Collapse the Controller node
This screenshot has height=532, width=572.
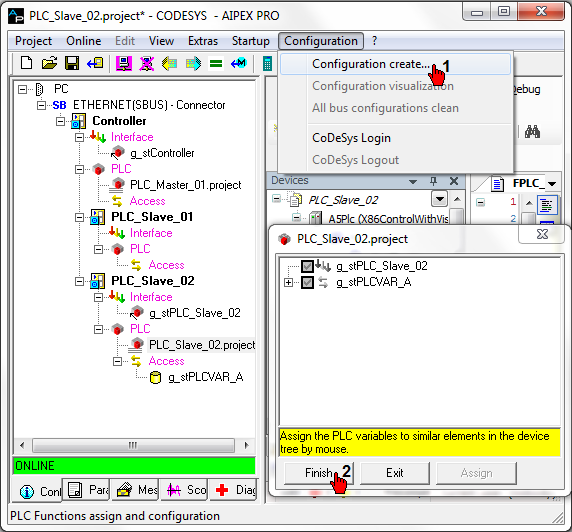coord(60,121)
